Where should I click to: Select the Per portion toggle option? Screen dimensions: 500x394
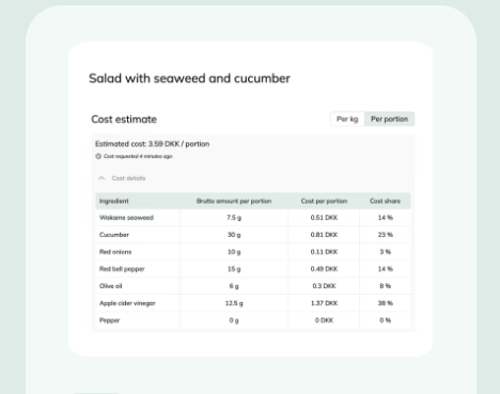[389, 119]
